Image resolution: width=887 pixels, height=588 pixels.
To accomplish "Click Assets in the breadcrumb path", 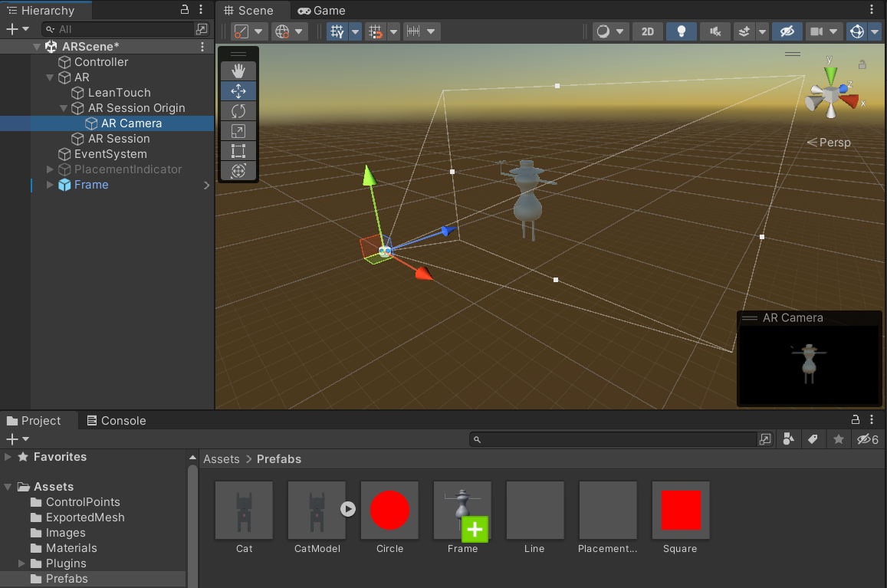I will pyautogui.click(x=221, y=459).
